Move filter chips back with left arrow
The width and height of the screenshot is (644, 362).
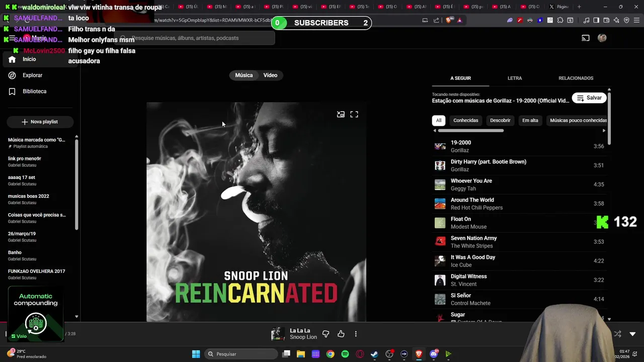pyautogui.click(x=435, y=131)
